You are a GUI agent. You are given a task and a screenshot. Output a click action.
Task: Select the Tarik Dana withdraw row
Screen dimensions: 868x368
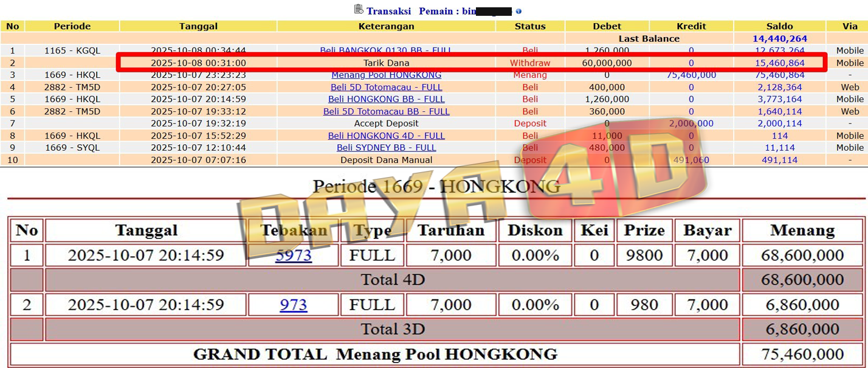tap(386, 63)
